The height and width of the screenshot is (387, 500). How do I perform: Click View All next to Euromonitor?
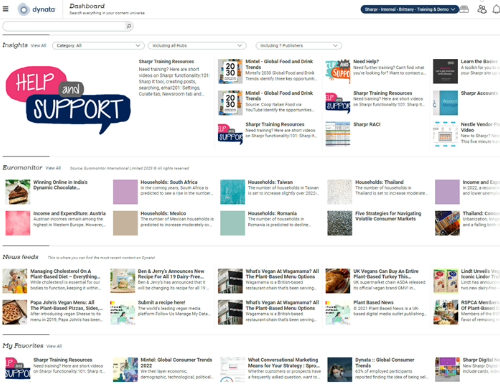point(53,168)
